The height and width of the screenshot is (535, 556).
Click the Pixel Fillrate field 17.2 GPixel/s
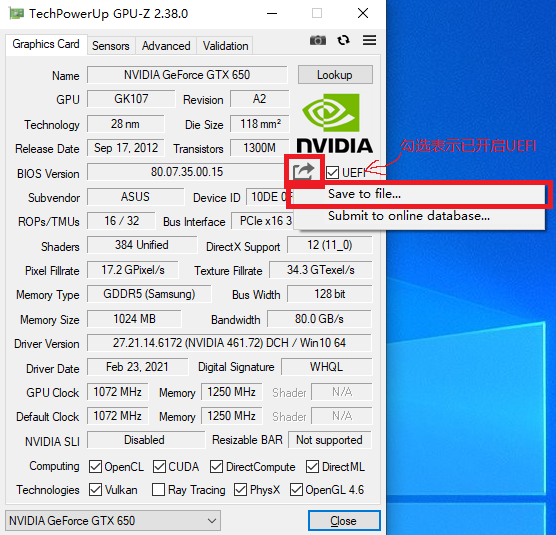pyautogui.click(x=133, y=270)
